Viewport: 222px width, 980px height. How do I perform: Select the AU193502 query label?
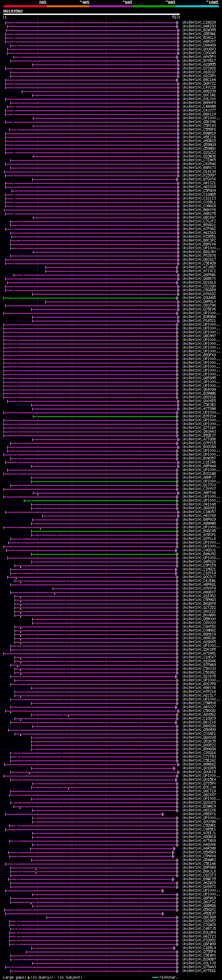click(x=13, y=11)
